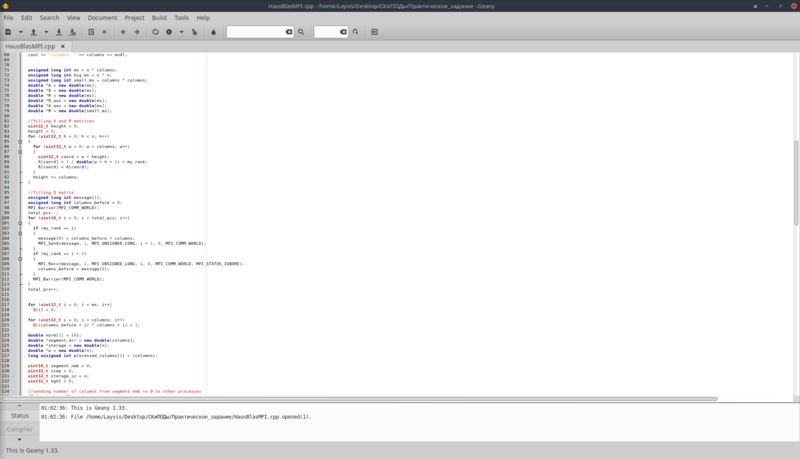This screenshot has width=800, height=459.
Task: Click the "//sending number of columns" comment
Action: coord(114,391)
